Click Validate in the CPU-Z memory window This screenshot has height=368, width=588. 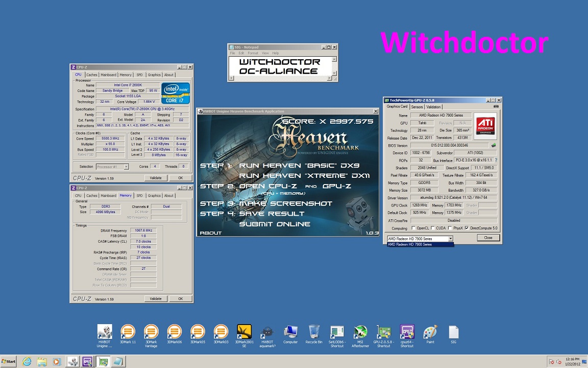pyautogui.click(x=156, y=298)
